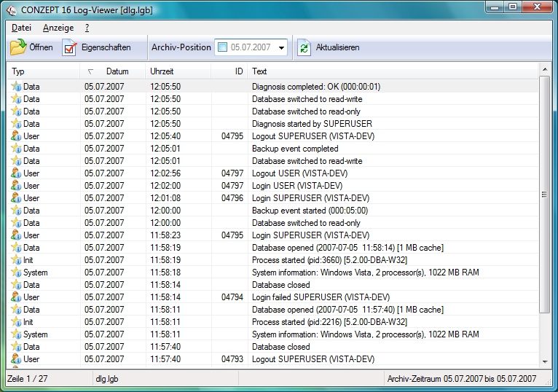Click time cell 11:58:23

tap(165, 235)
